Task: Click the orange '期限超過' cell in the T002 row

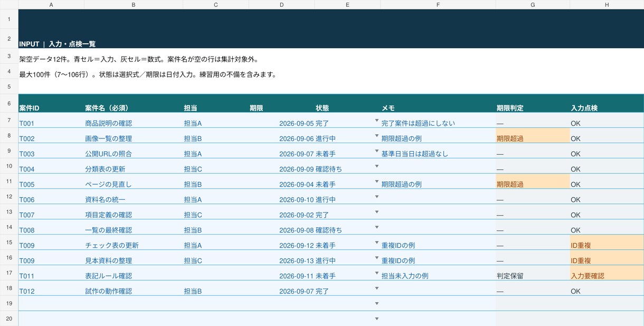Action: 533,136
